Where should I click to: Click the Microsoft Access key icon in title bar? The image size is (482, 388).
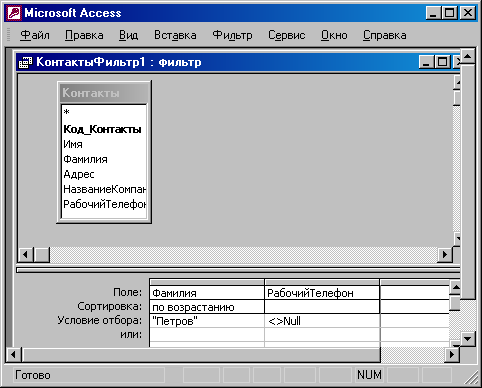[x=14, y=13]
